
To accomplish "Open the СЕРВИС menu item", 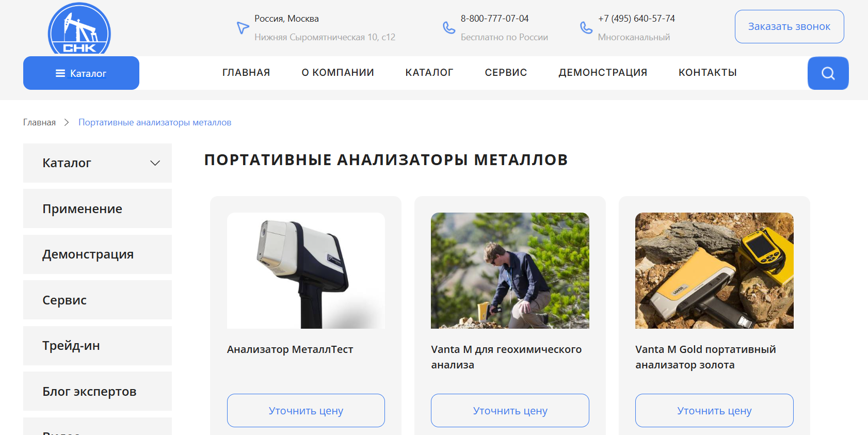I will pos(506,73).
